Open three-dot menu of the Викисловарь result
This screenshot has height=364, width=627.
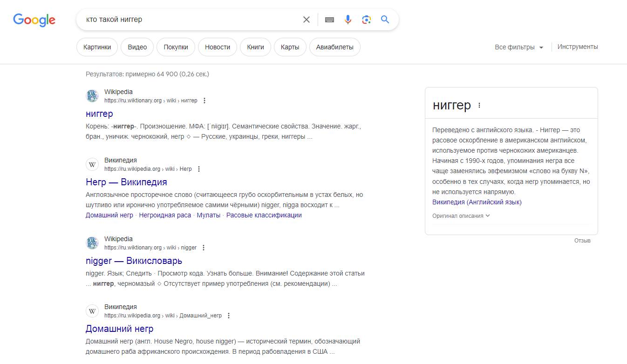[204, 248]
